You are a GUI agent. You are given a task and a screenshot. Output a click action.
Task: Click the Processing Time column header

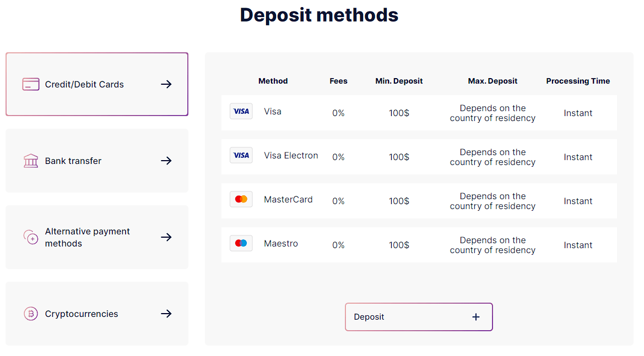pyautogui.click(x=578, y=81)
